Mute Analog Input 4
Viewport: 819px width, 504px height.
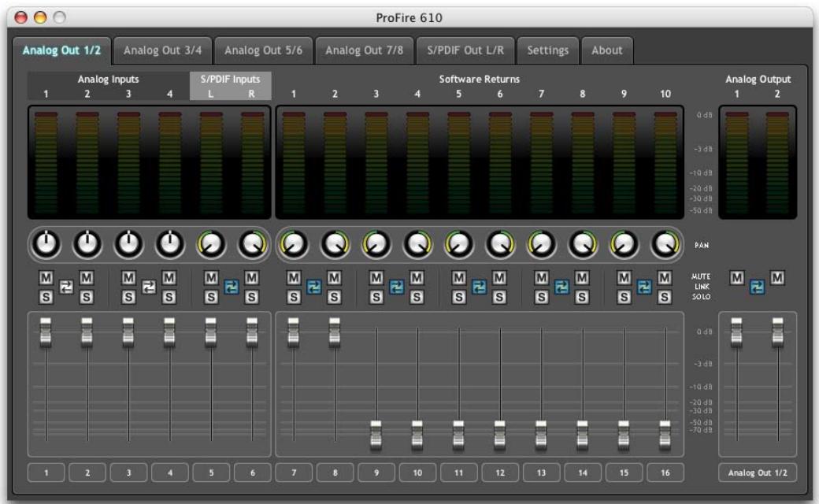169,277
